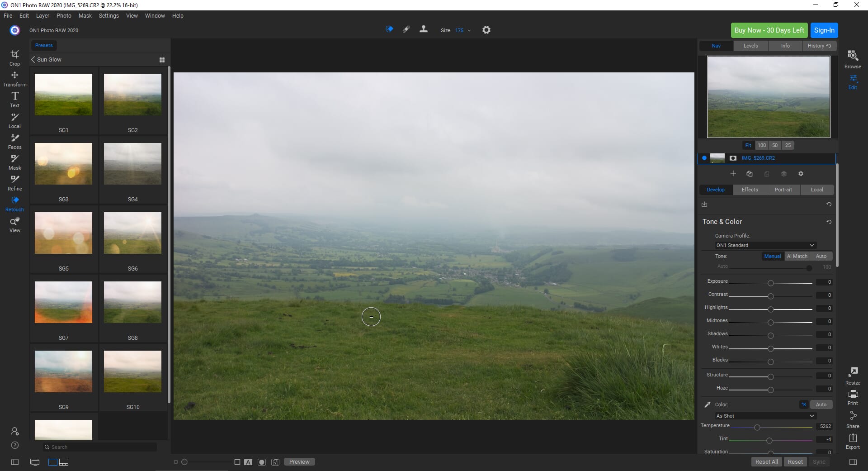
Task: Click the Sign-In button
Action: click(x=824, y=30)
